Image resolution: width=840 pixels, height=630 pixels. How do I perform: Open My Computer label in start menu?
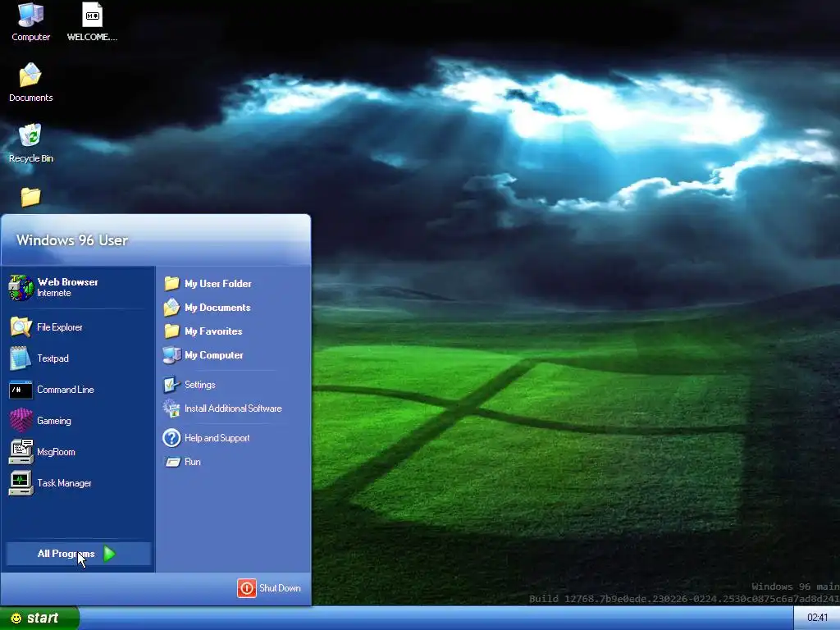tap(214, 354)
